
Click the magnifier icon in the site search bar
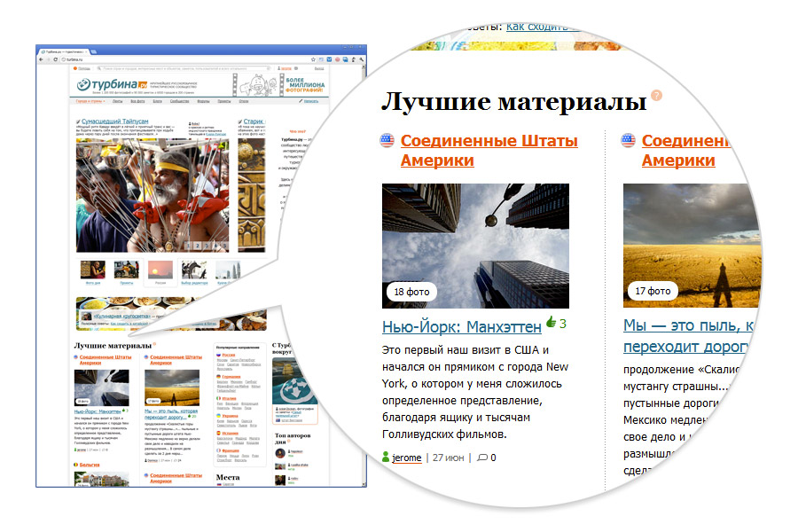point(99,68)
